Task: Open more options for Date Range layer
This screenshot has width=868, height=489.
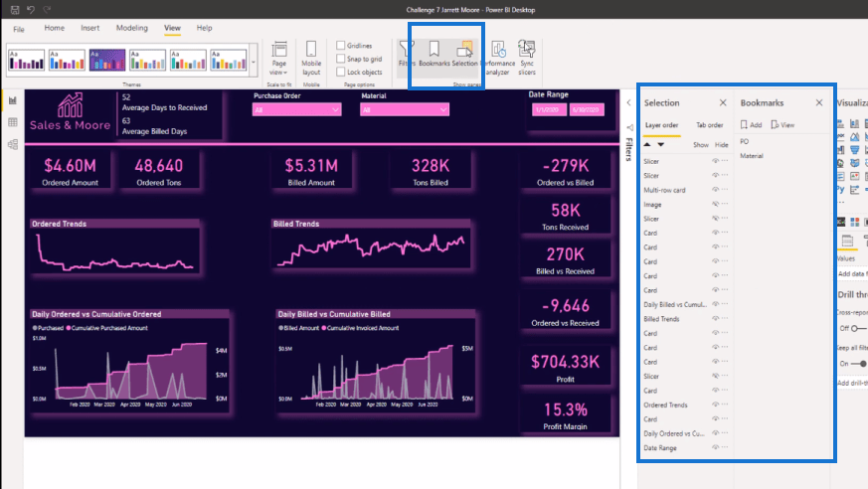Action: [x=725, y=447]
